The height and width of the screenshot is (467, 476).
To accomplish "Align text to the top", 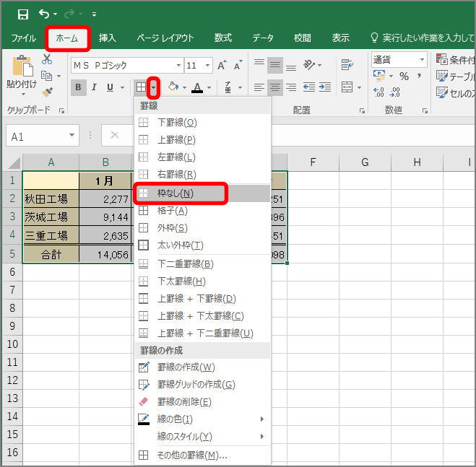I will click(259, 63).
